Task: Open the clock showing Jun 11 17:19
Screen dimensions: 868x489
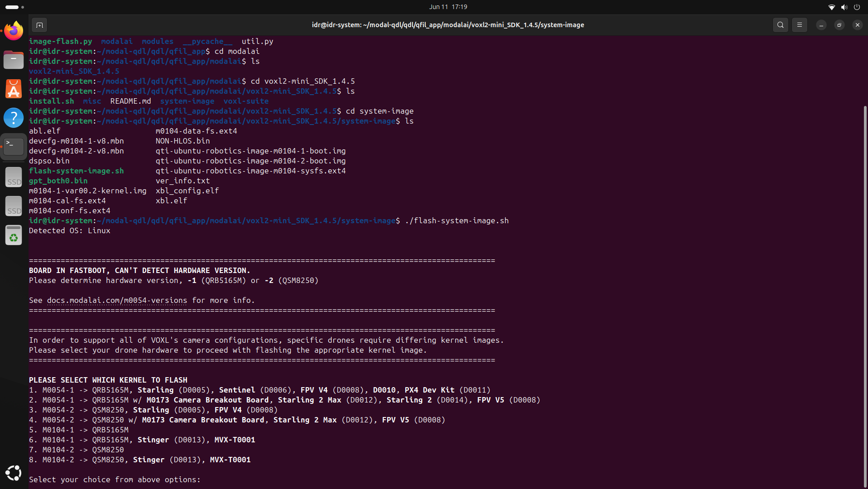Action: pyautogui.click(x=448, y=7)
